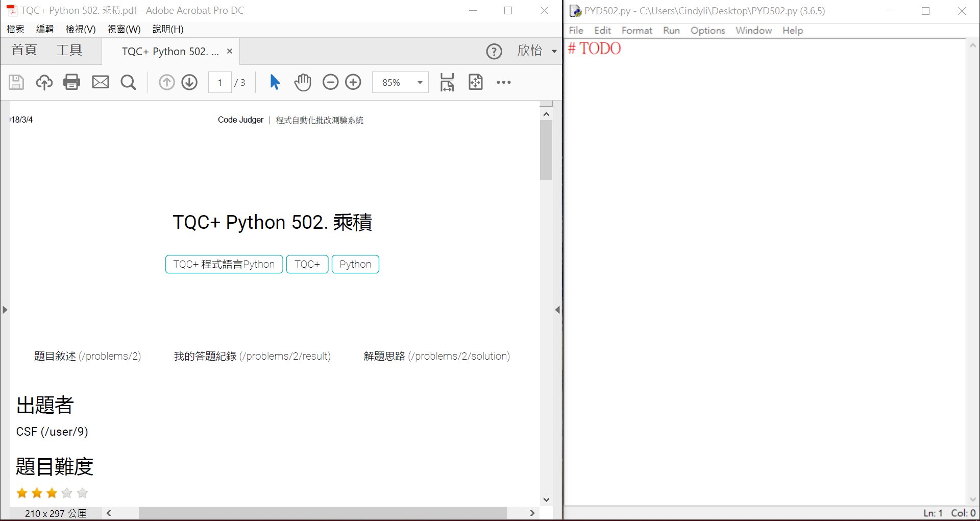Switch to the 工具 tab
980x521 pixels.
pos(69,50)
